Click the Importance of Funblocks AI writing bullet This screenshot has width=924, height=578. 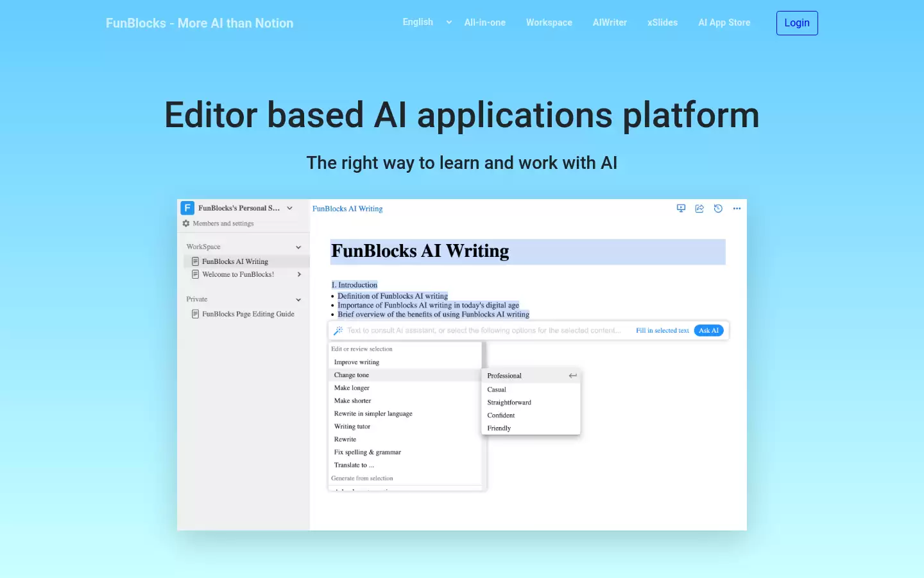pyautogui.click(x=429, y=305)
